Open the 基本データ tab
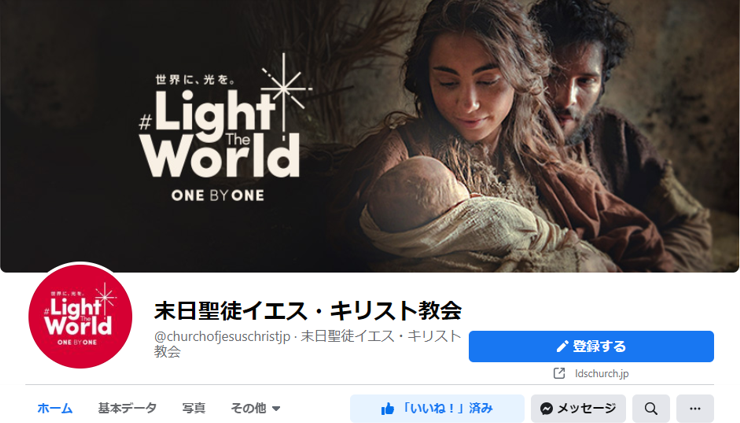This screenshot has width=740, height=423. pyautogui.click(x=127, y=408)
